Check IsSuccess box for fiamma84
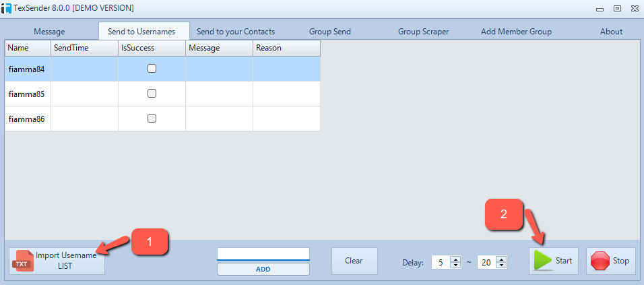This screenshot has width=644, height=285. pos(152,69)
